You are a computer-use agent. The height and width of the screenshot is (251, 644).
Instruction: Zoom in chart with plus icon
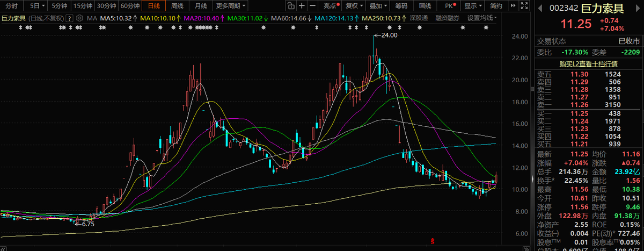click(x=302, y=6)
